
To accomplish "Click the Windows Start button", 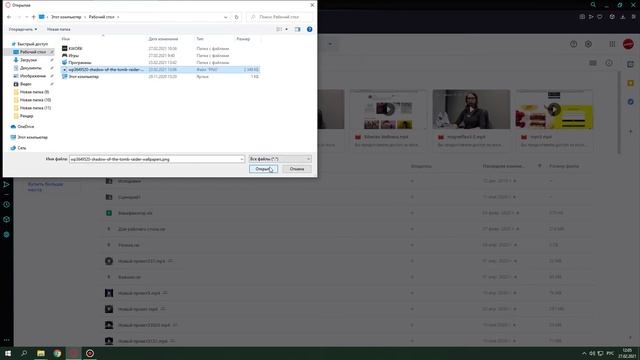I will point(8,353).
